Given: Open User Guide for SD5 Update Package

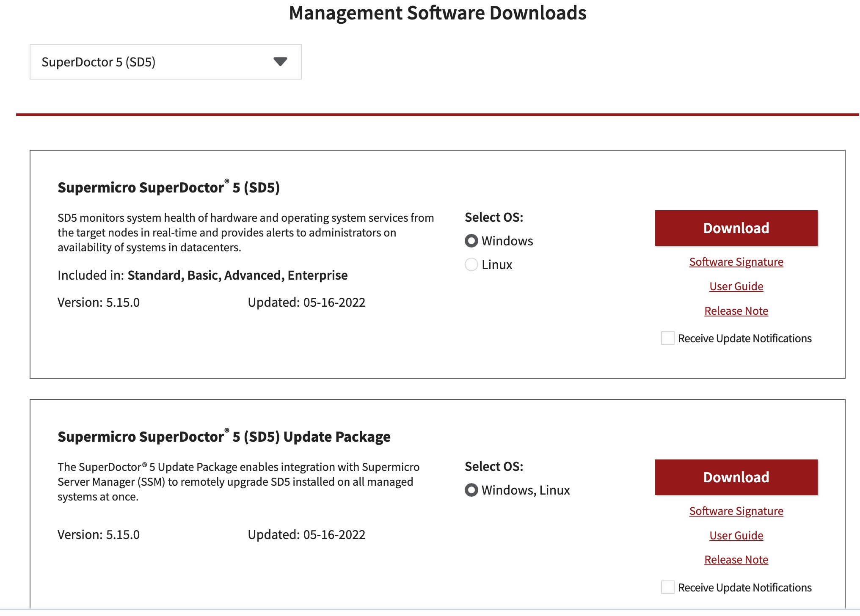Looking at the screenshot, I should pyautogui.click(x=736, y=536).
